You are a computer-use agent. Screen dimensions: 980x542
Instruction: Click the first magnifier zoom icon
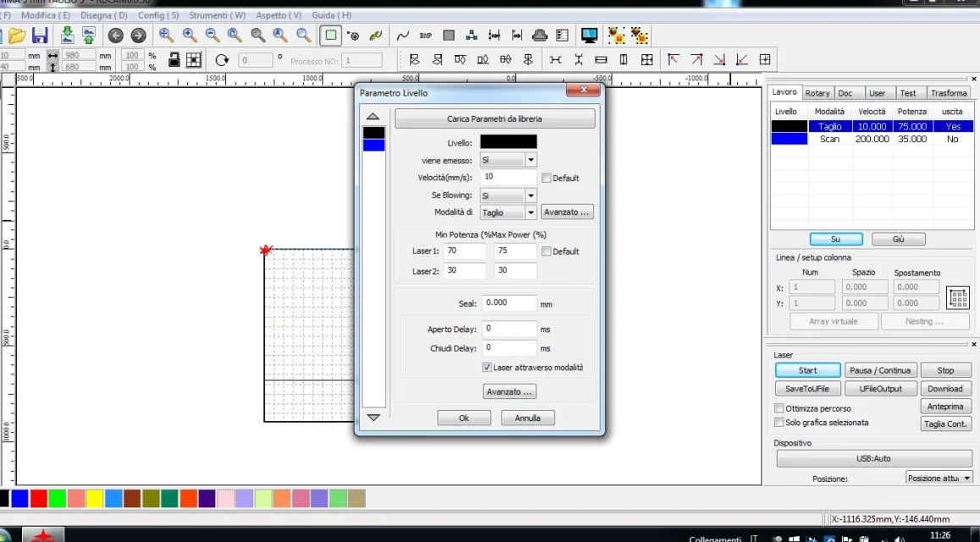[x=166, y=35]
